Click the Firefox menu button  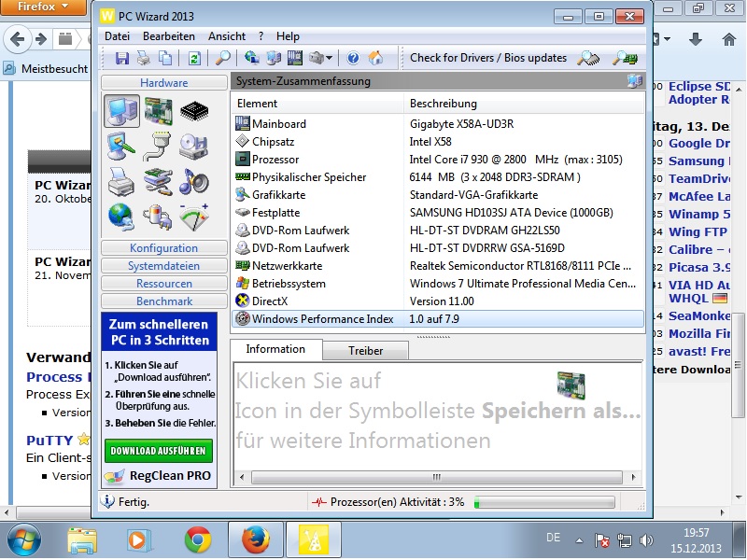coord(43,7)
